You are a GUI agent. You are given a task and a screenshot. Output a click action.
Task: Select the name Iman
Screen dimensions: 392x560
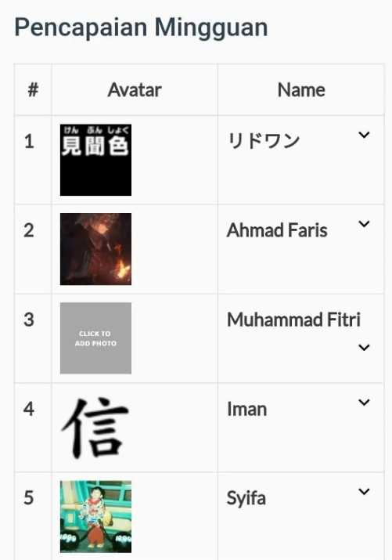click(246, 409)
